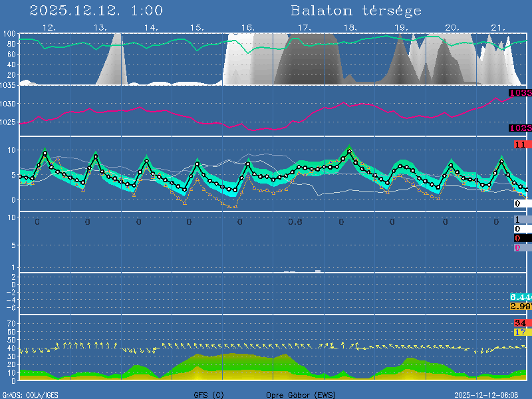The height and width of the screenshot is (399, 532).
Task: Click the lower 1023 pressure value badge
Action: click(x=520, y=128)
